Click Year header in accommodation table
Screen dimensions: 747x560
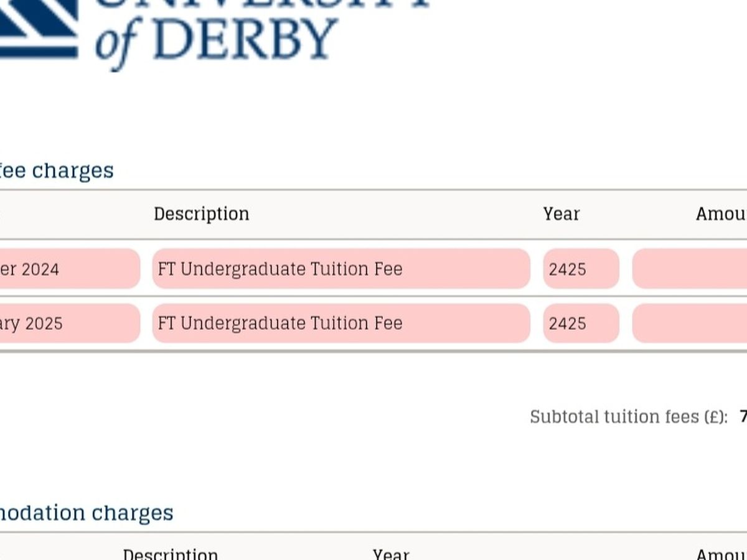[390, 554]
